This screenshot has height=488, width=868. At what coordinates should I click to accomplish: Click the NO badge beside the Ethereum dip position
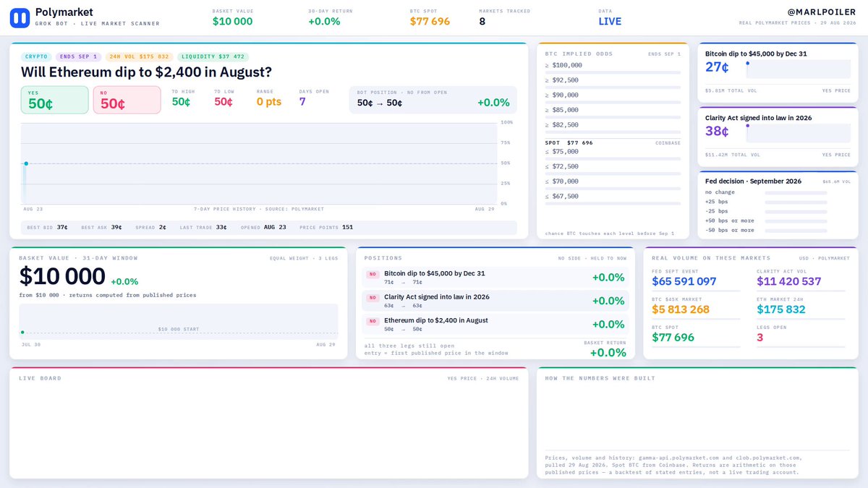373,321
